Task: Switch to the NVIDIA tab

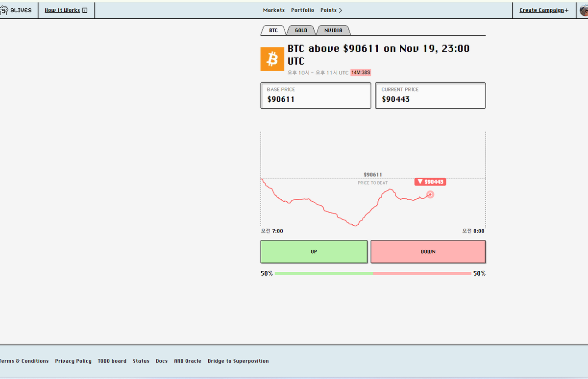Action: tap(333, 30)
